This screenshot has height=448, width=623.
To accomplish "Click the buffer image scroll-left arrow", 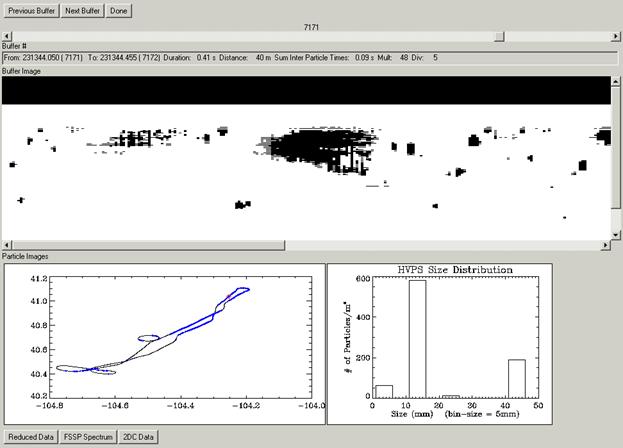I will click(x=7, y=245).
